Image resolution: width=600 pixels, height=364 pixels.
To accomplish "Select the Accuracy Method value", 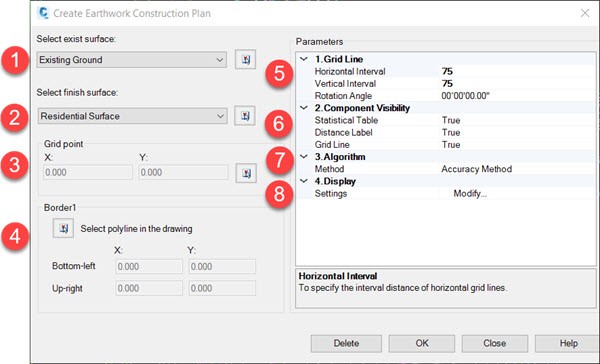I will tap(476, 169).
